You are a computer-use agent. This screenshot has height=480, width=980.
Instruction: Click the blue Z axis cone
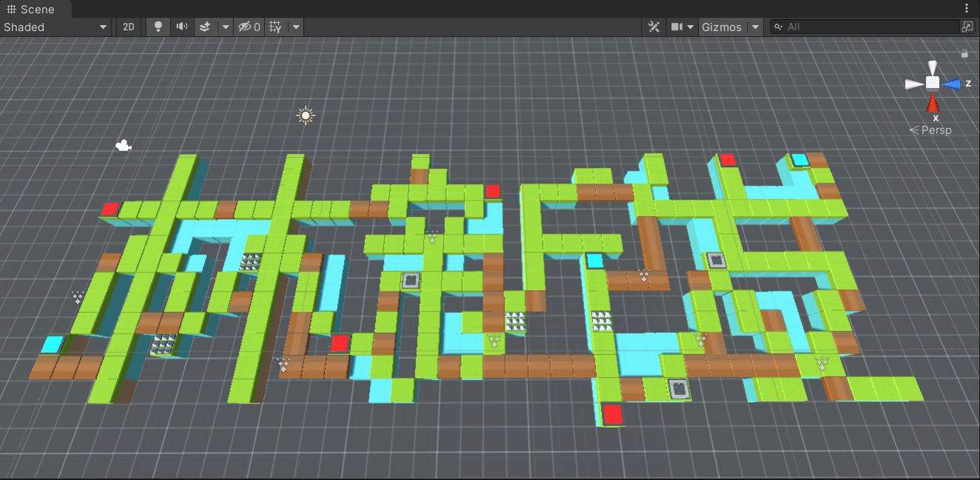point(951,84)
